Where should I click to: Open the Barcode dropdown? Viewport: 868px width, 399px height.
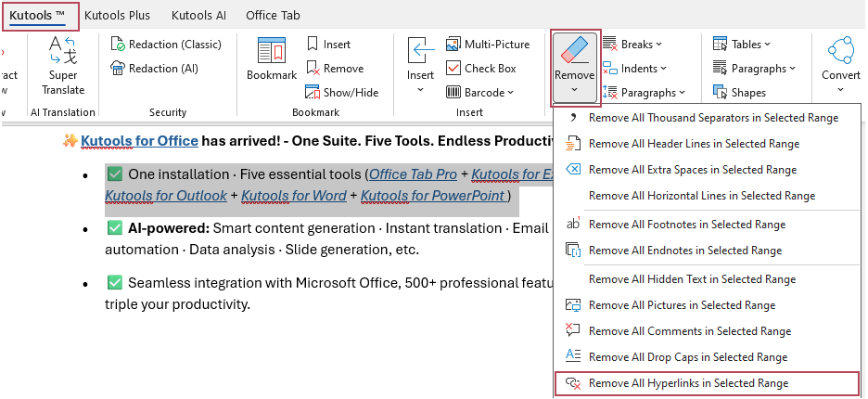(x=480, y=93)
